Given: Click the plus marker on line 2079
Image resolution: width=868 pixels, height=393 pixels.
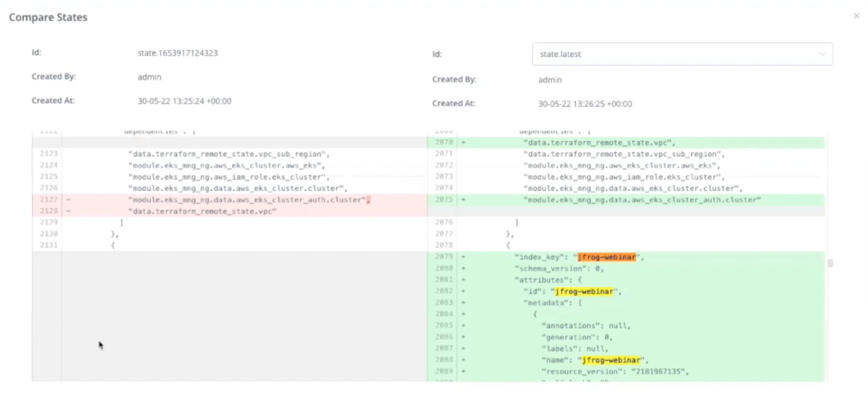Looking at the screenshot, I should click(x=463, y=257).
